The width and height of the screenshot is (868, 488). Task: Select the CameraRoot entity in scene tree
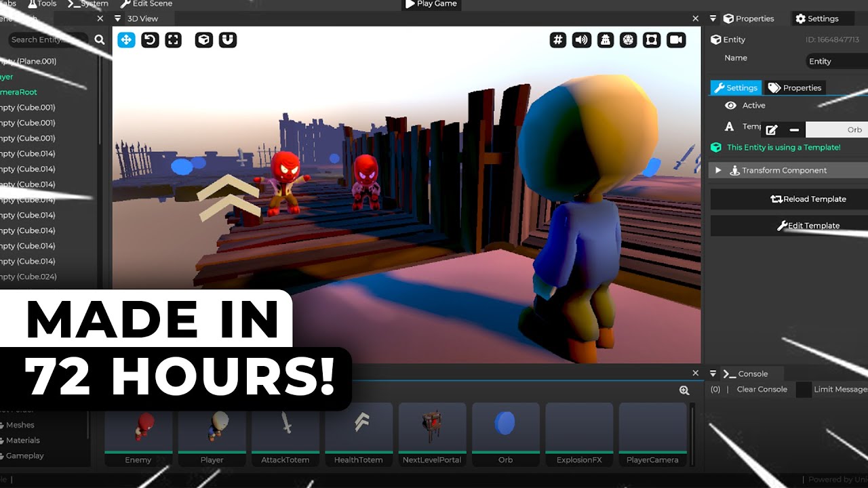tap(19, 92)
